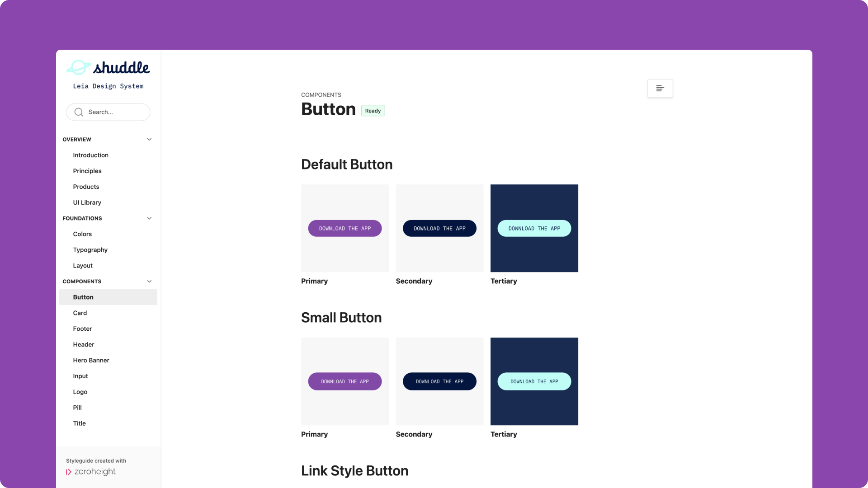
Task: Click the navy Secondary default download button
Action: point(439,228)
